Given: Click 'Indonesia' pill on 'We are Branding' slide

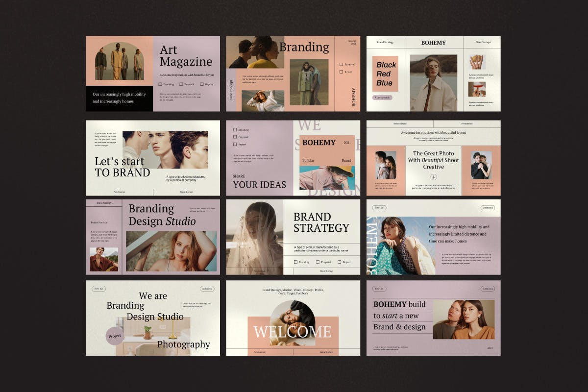Looking at the screenshot, I should point(207,289).
